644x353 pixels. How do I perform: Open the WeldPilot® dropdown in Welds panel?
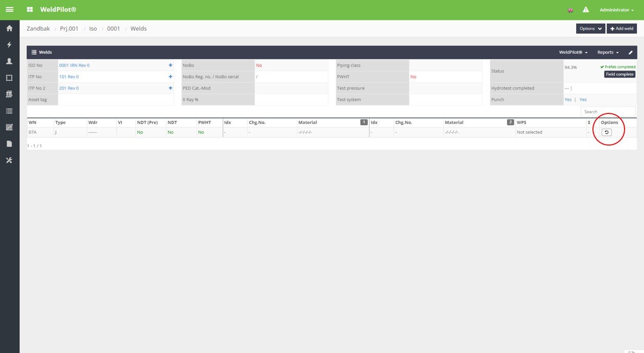pyautogui.click(x=573, y=53)
